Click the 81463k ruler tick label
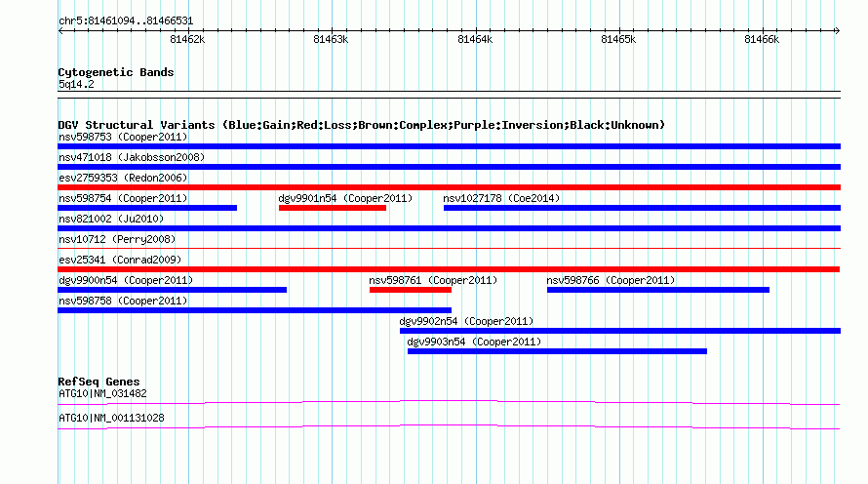The height and width of the screenshot is (484, 868). (x=331, y=39)
